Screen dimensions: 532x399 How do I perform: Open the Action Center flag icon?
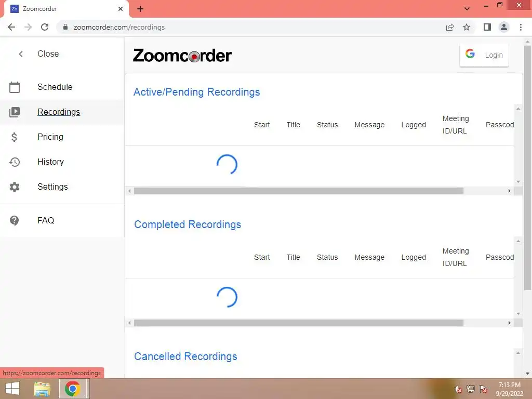(483, 389)
